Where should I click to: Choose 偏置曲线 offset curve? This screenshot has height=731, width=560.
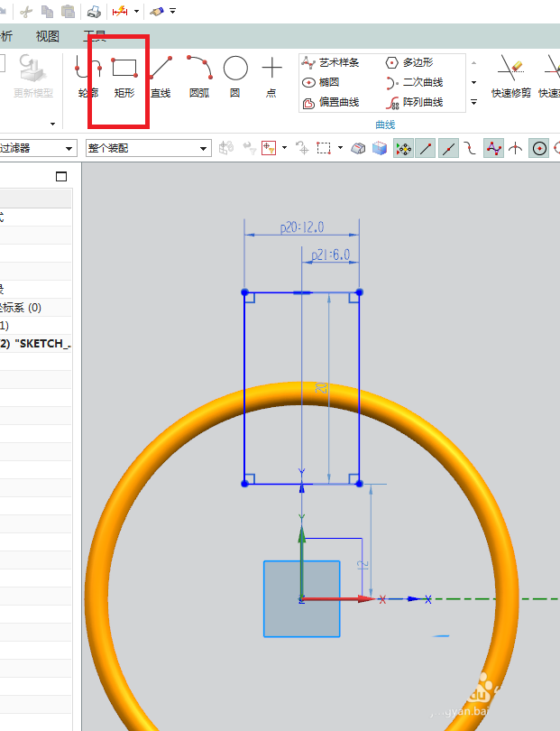[x=331, y=103]
